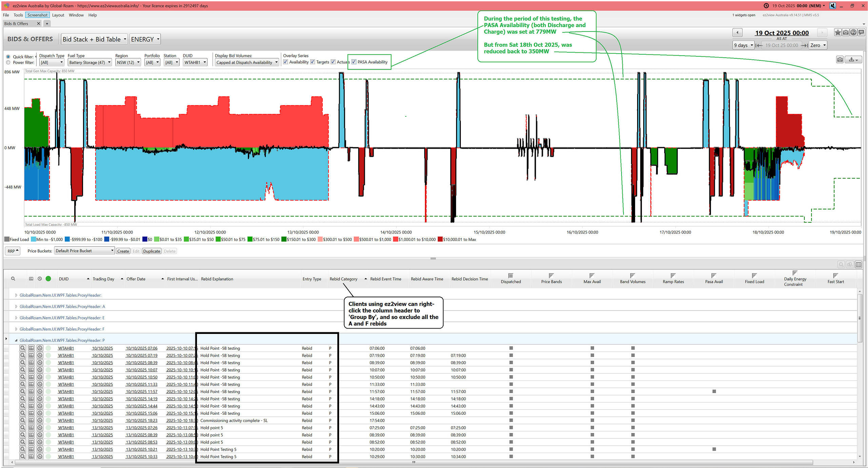This screenshot has width=868, height=468.
Task: Click the Duplicate price bucket button
Action: tap(151, 251)
